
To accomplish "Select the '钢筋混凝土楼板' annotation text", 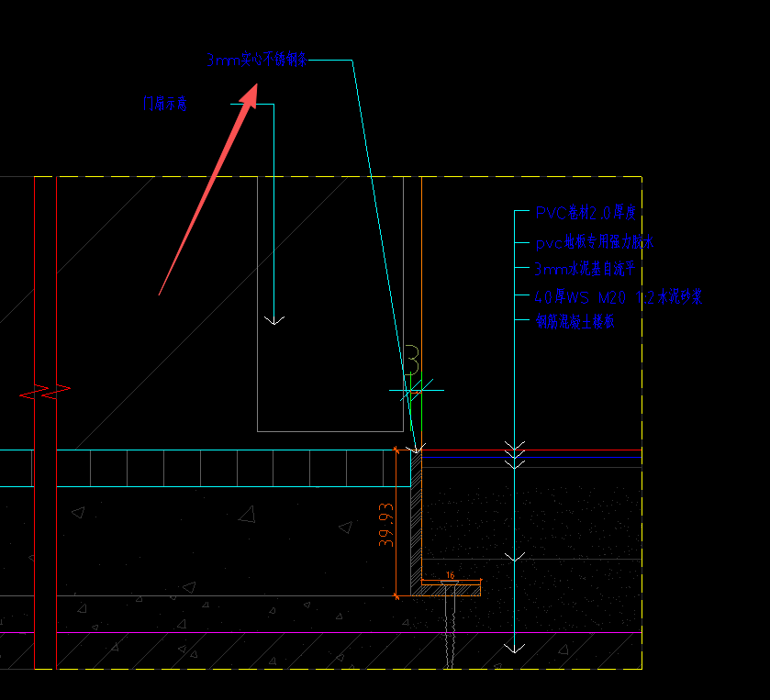I will [x=575, y=321].
